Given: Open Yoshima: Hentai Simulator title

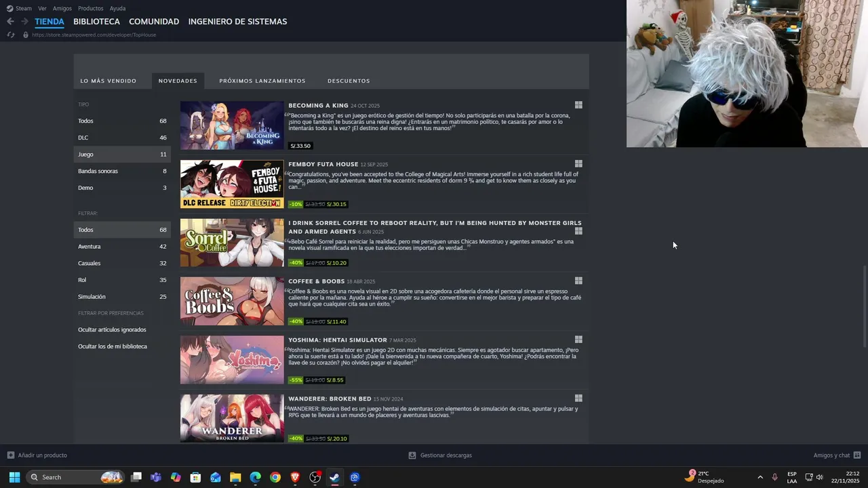Looking at the screenshot, I should (x=338, y=340).
